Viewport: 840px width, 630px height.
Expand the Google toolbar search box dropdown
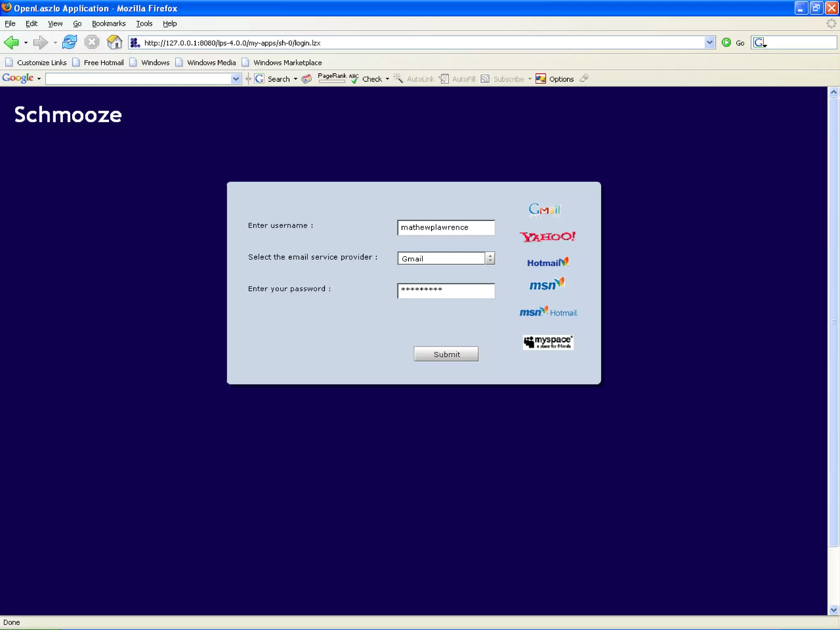(x=235, y=79)
